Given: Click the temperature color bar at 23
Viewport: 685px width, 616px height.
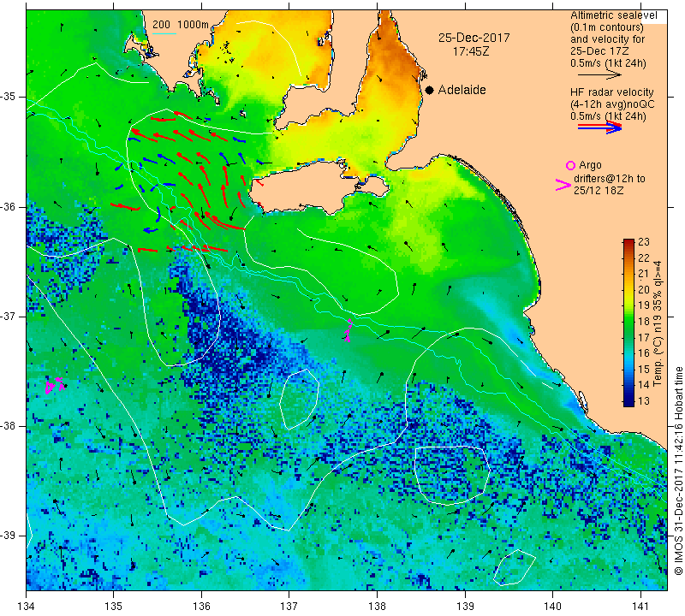Looking at the screenshot, I should [628, 241].
